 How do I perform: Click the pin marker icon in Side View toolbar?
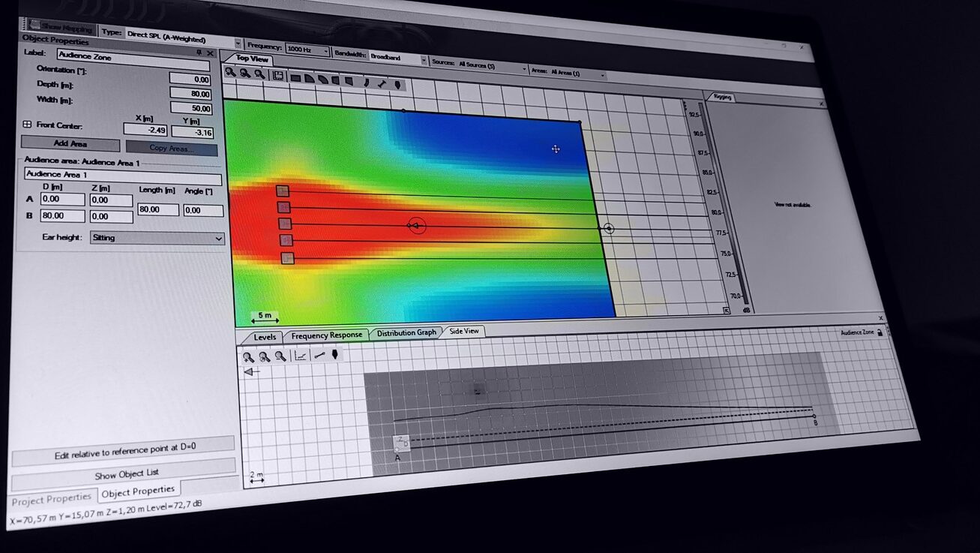click(335, 355)
